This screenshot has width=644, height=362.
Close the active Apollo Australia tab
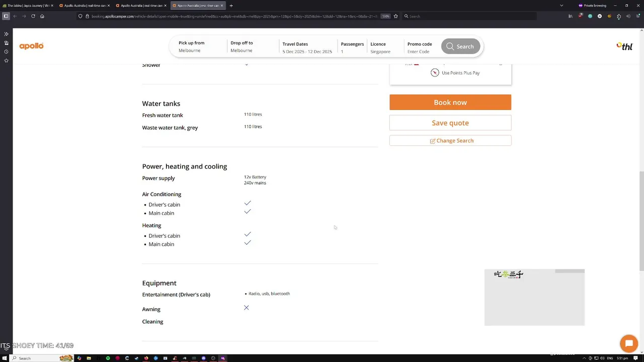221,6
